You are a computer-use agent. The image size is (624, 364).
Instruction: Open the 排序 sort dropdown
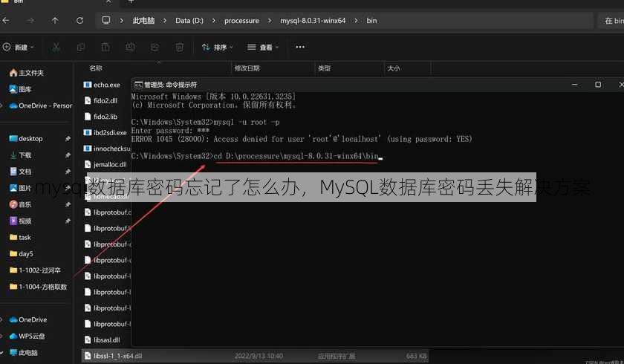pos(217,48)
